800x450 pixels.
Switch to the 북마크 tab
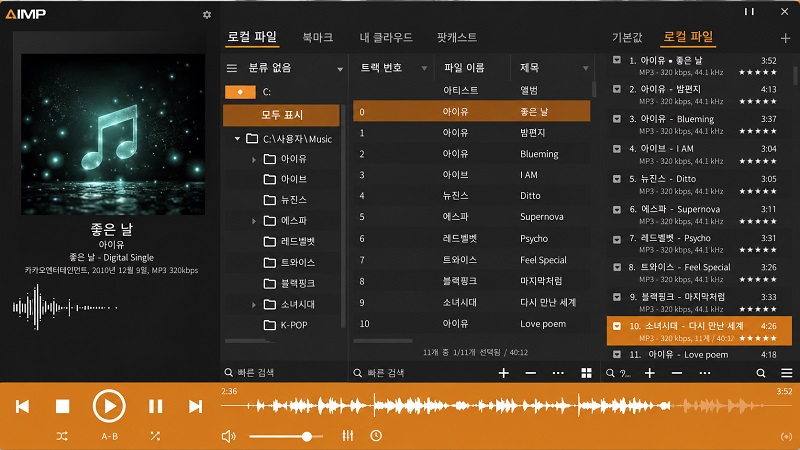tap(317, 37)
